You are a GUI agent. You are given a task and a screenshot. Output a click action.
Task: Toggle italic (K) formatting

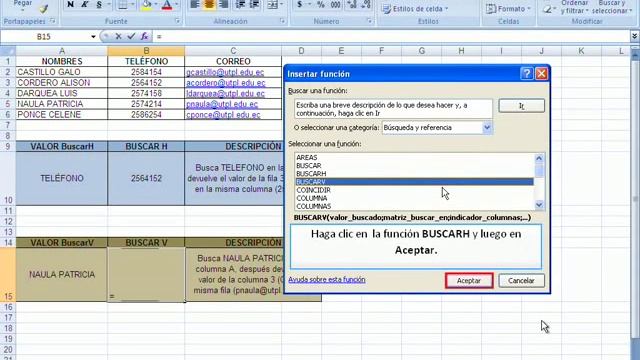84,4
